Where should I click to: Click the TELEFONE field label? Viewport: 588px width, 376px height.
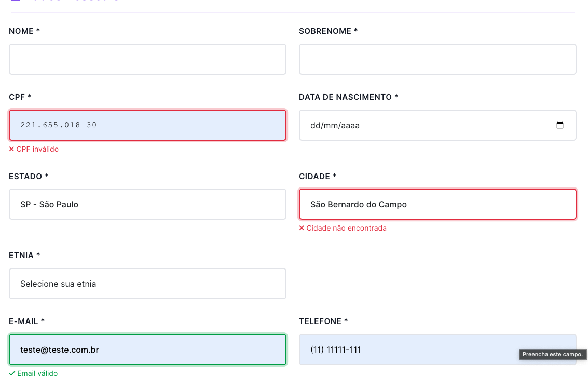coord(323,321)
